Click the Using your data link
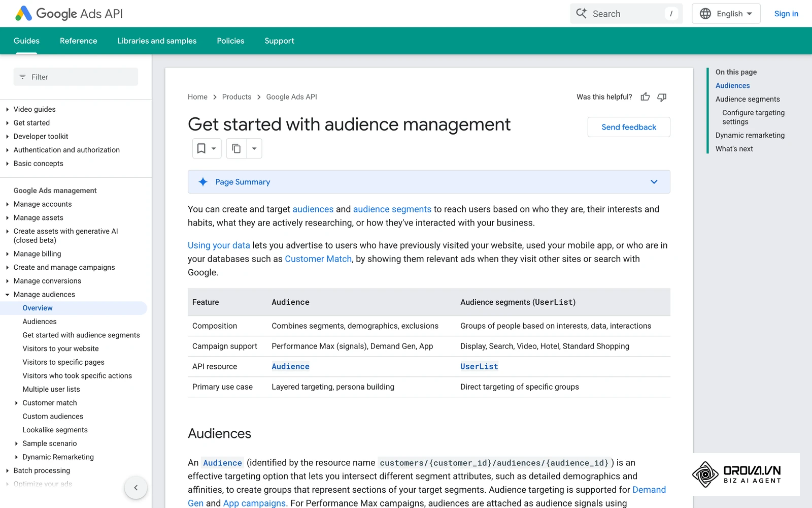 point(219,245)
